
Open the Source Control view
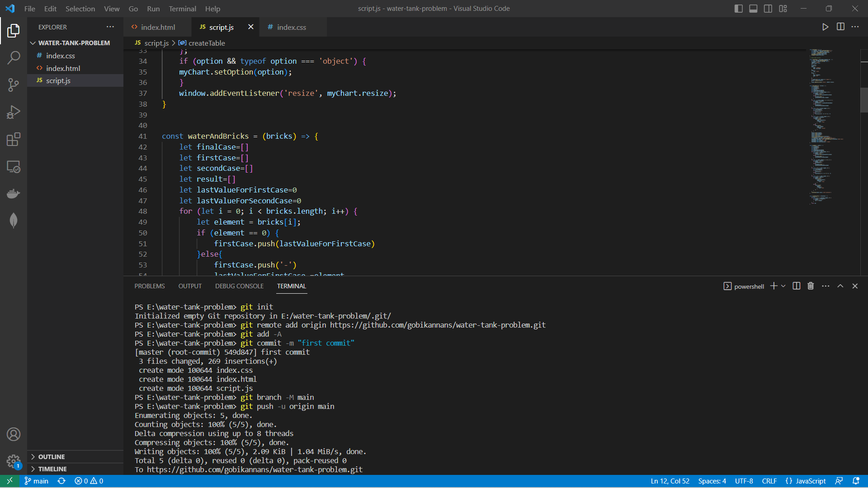pyautogui.click(x=14, y=85)
